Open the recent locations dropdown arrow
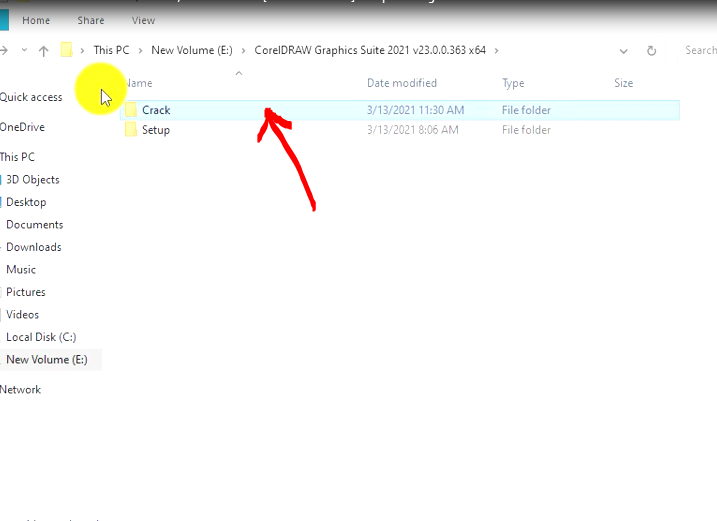The height and width of the screenshot is (521, 717). coord(24,50)
